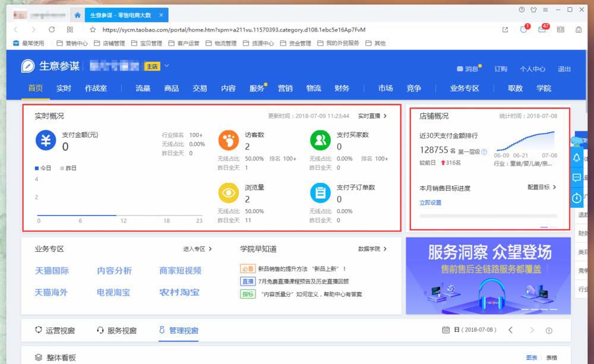The image size is (594, 364).
Task: Open the 服务 navigation tab
Action: (x=257, y=88)
